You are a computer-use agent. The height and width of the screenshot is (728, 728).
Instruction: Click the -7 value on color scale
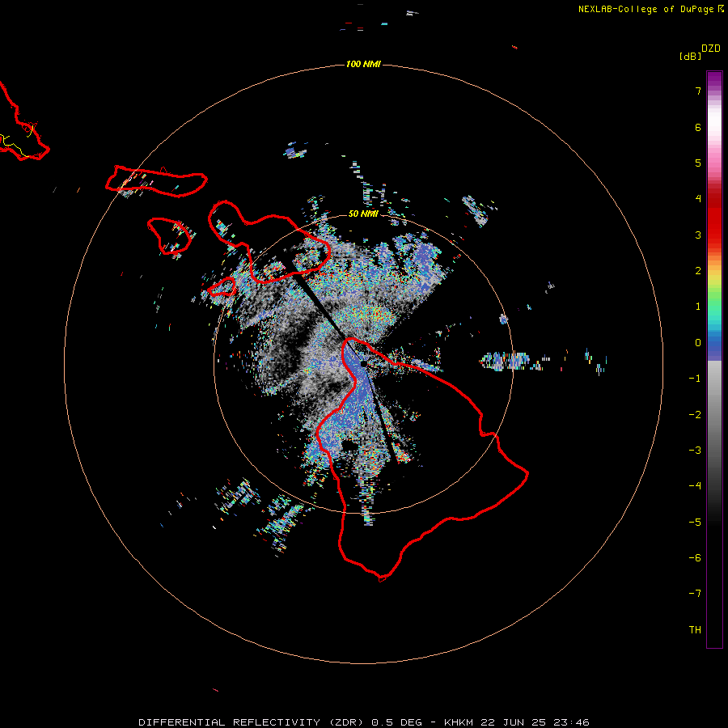[695, 594]
